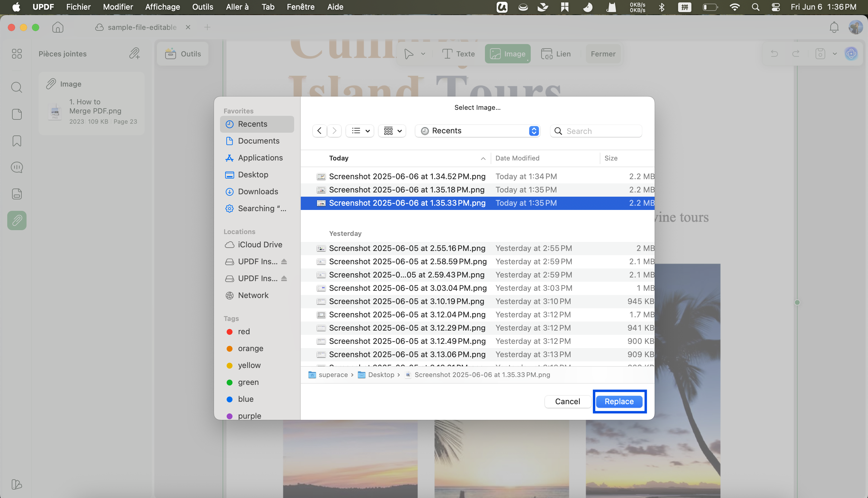The height and width of the screenshot is (498, 868).
Task: Eject the second UPDF Ins... volume
Action: (x=284, y=278)
